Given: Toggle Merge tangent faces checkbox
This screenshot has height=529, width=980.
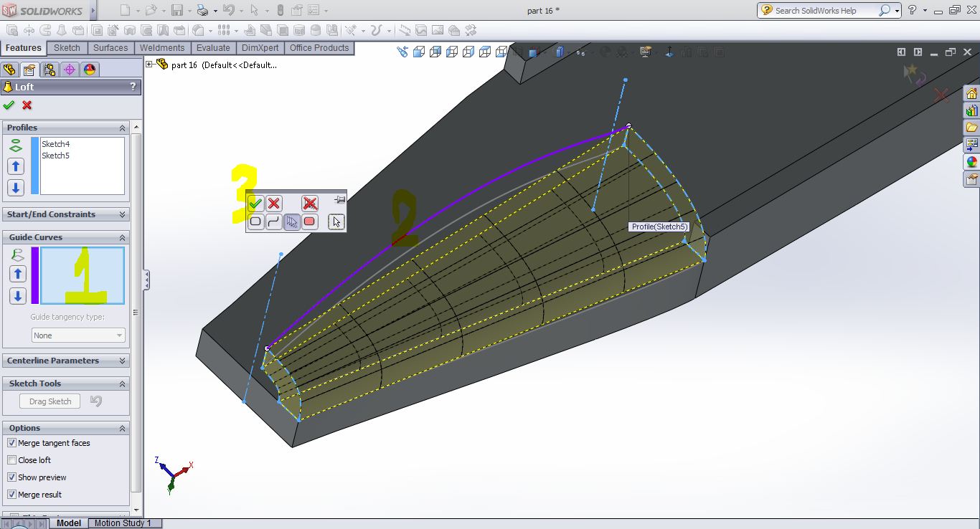Looking at the screenshot, I should pos(11,443).
